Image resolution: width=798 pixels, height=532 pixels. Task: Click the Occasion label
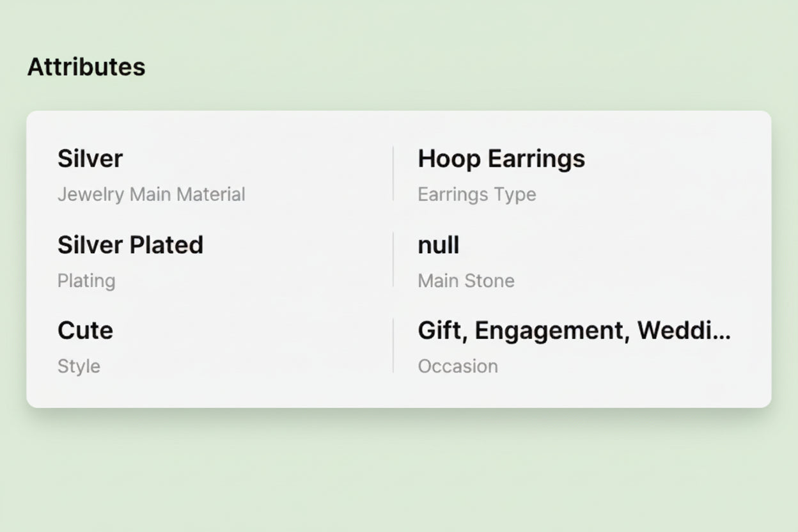pyautogui.click(x=458, y=366)
